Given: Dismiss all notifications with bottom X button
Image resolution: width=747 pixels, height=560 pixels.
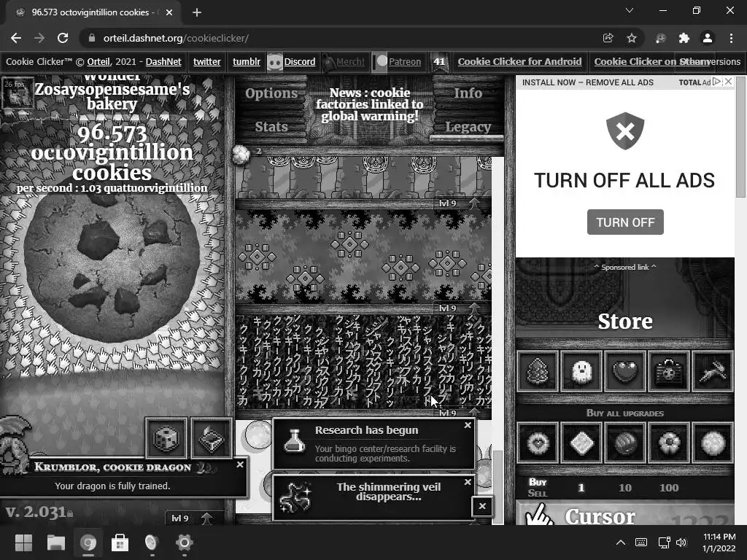Looking at the screenshot, I should click(x=482, y=506).
